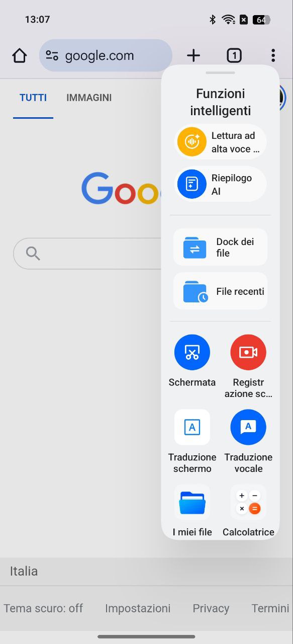The image size is (293, 644).
Task: Open File recenti folder
Action: (220, 291)
